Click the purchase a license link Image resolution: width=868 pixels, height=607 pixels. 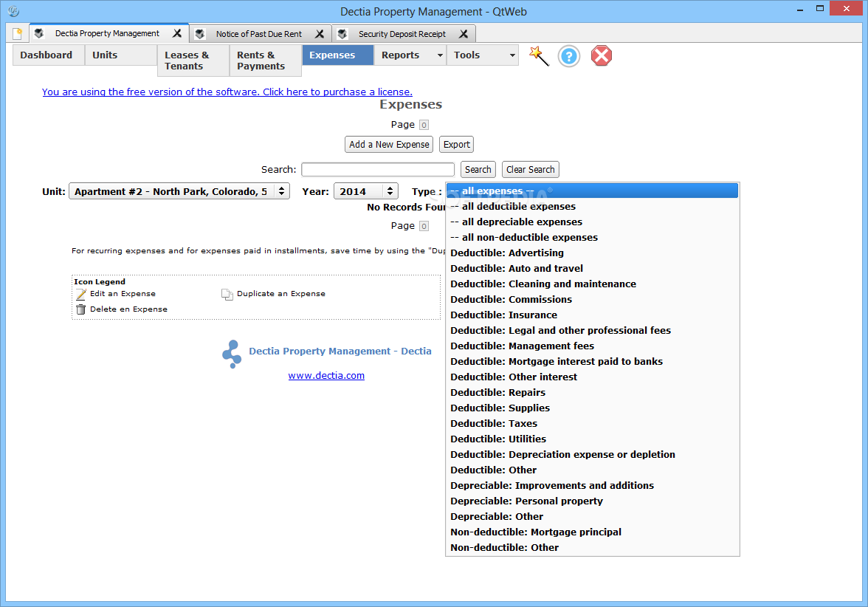pyautogui.click(x=227, y=92)
